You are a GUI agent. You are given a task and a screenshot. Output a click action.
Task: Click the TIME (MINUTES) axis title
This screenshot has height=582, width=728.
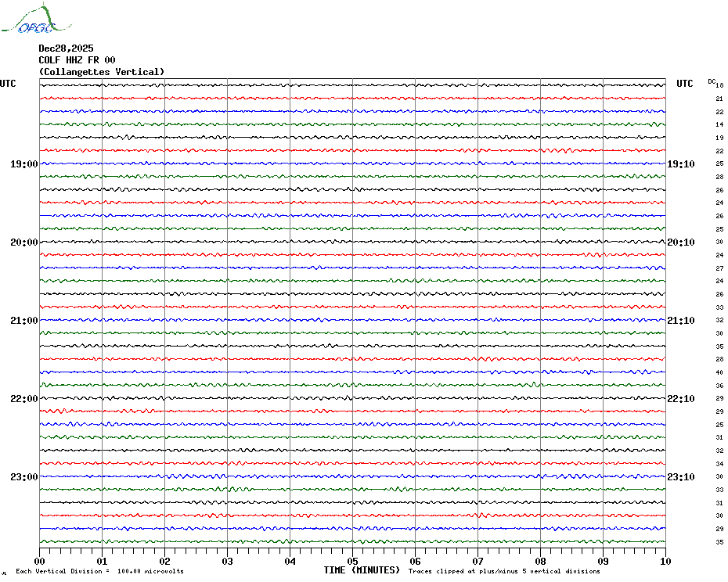click(x=362, y=570)
